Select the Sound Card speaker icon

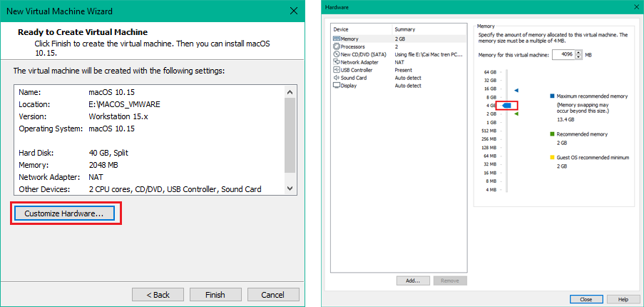pos(337,78)
